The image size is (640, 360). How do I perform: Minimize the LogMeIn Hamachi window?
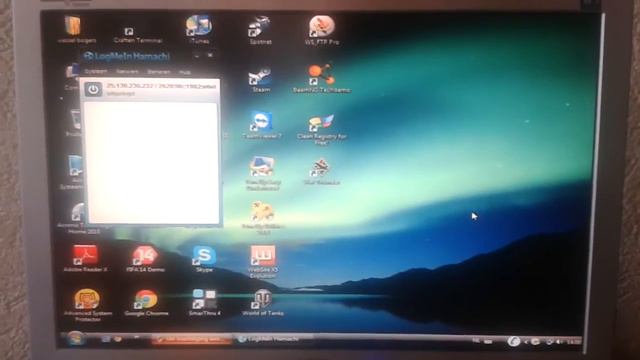point(197,56)
